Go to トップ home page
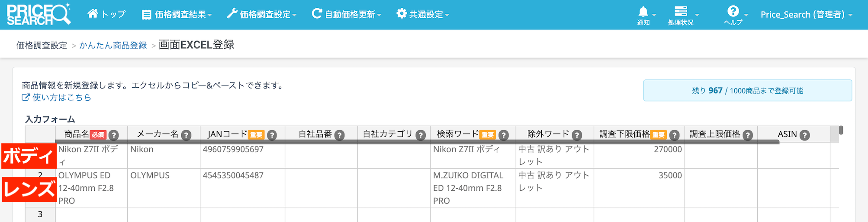868x222 pixels. tap(106, 14)
